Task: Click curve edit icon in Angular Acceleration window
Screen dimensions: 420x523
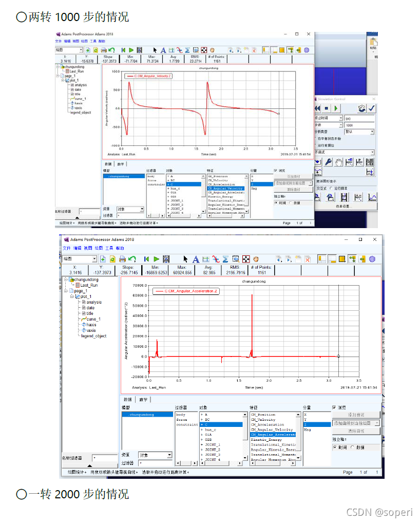Action: [216, 259]
